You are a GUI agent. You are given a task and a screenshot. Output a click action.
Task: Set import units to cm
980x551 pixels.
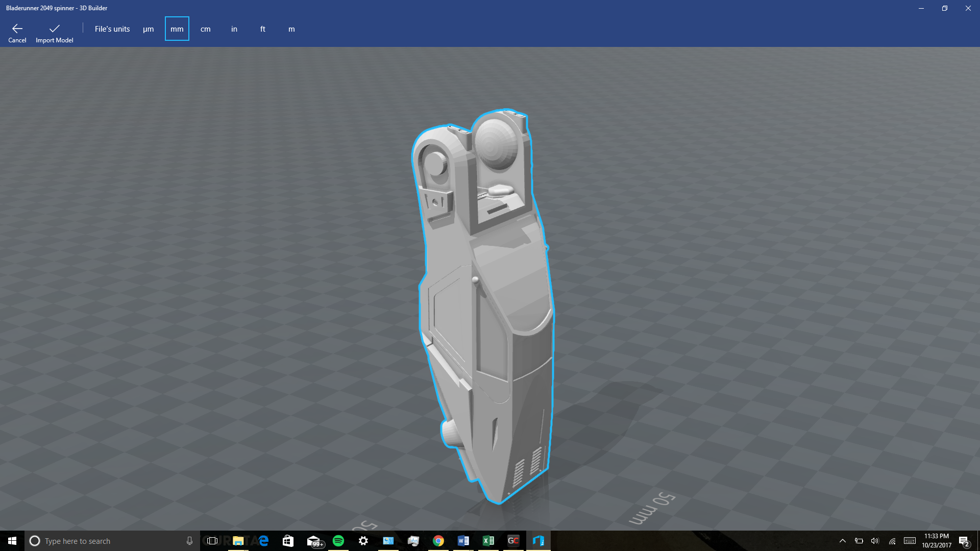[206, 29]
